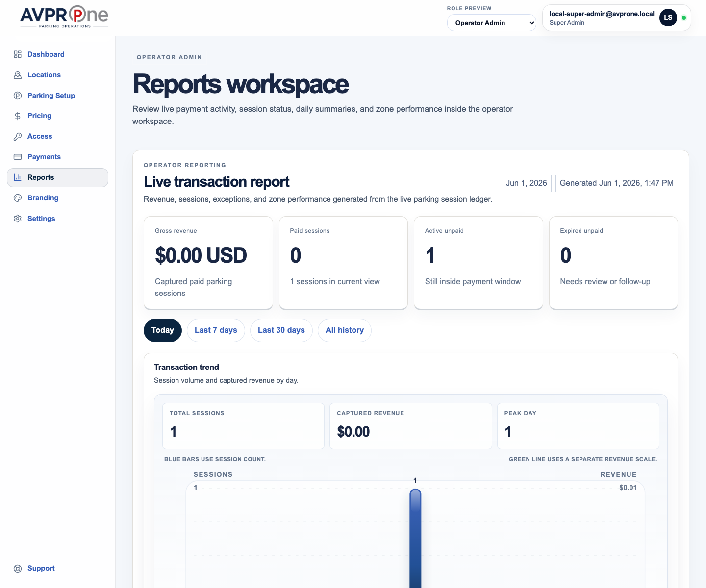
Task: Open the Access page
Action: click(x=57, y=137)
